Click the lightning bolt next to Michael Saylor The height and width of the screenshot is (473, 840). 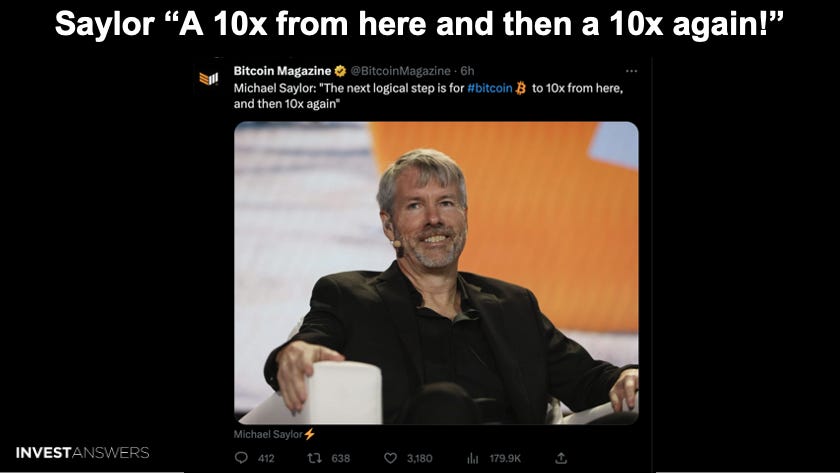click(x=310, y=434)
